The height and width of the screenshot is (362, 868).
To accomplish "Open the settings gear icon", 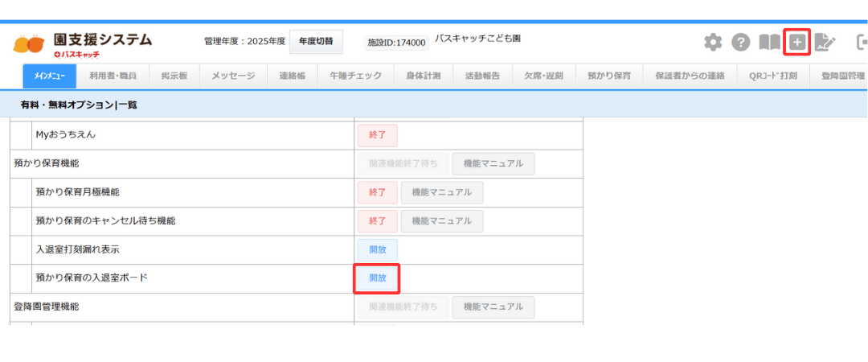I will pos(713,43).
